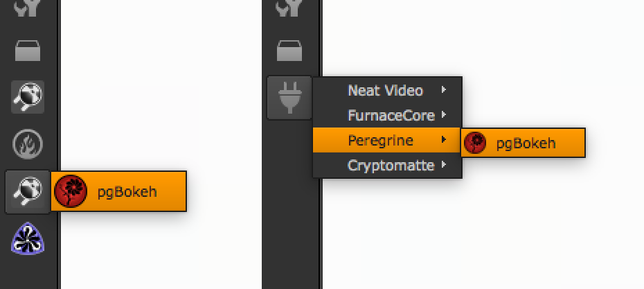The width and height of the screenshot is (644, 289).
Task: Click the wrench icon above the plug toolbar's box
Action: 289,8
